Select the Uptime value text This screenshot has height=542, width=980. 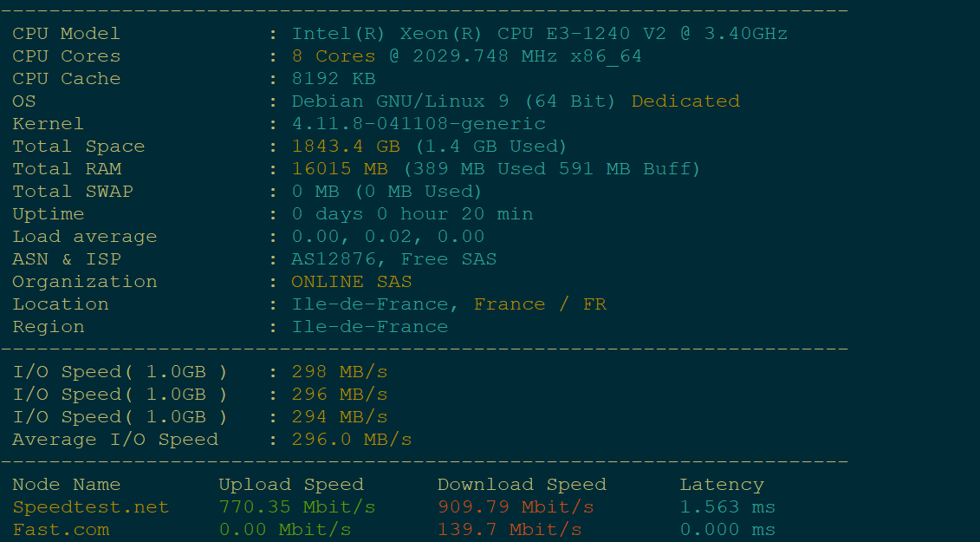412,214
